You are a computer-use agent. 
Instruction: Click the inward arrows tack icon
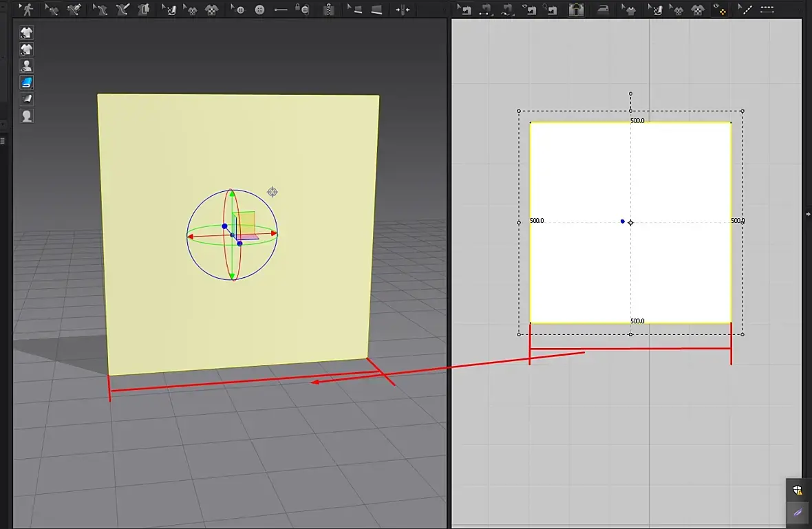403,10
